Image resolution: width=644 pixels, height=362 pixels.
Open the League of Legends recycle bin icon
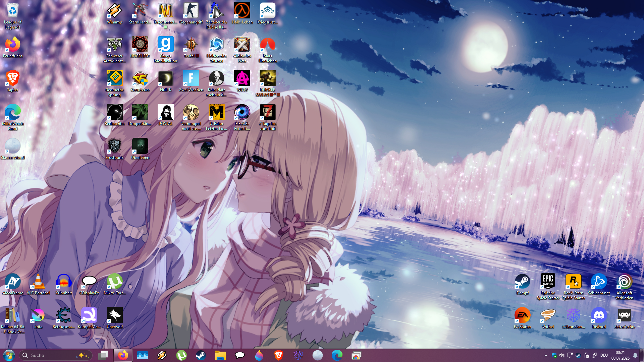point(13,16)
